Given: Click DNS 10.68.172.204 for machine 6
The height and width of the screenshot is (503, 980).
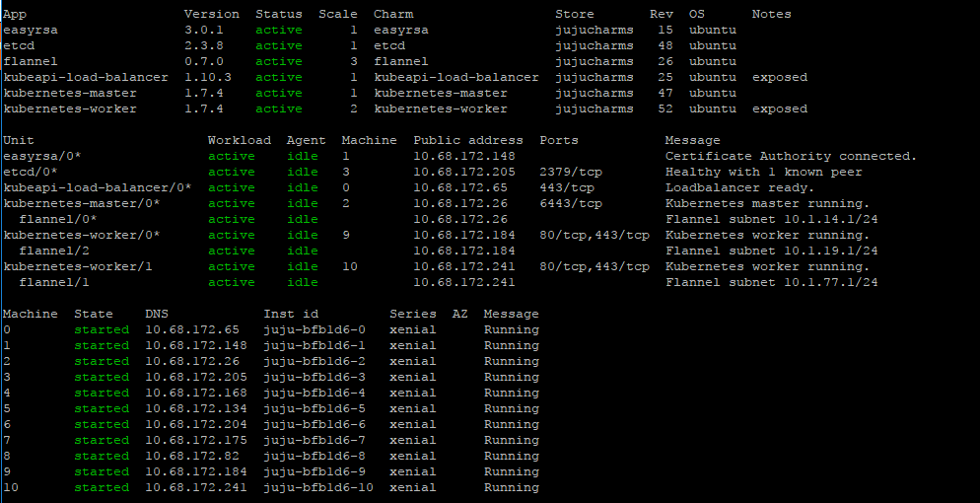Looking at the screenshot, I should point(196,424).
